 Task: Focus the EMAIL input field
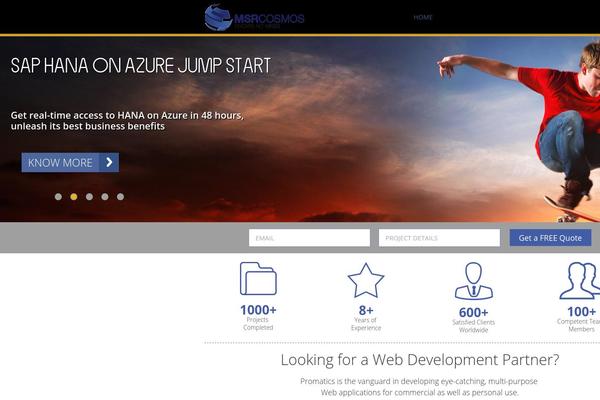click(x=309, y=238)
